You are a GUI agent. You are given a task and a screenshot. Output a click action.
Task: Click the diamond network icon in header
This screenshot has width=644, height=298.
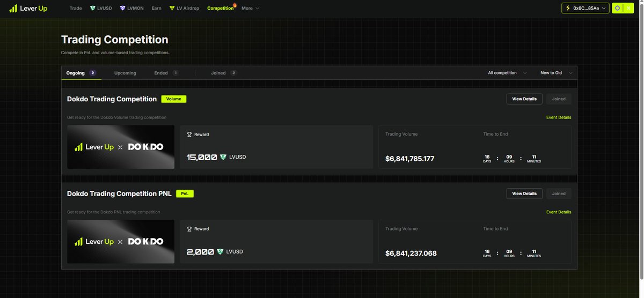[x=618, y=8]
